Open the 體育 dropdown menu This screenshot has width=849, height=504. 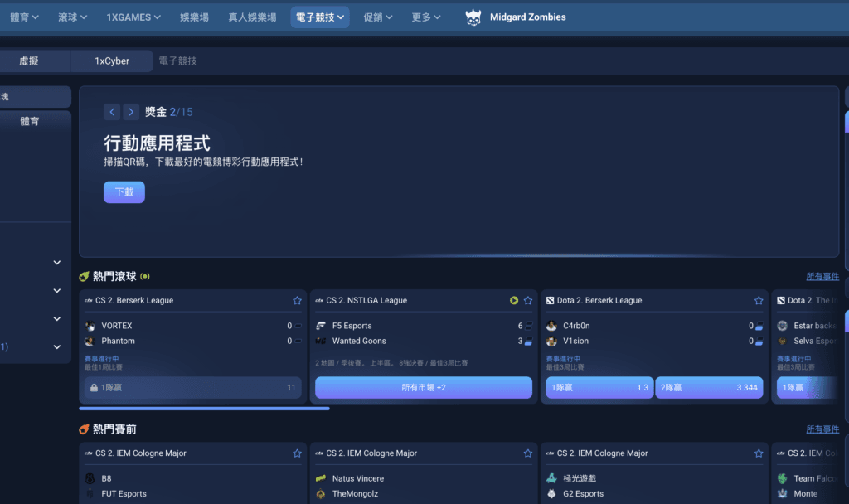point(24,17)
